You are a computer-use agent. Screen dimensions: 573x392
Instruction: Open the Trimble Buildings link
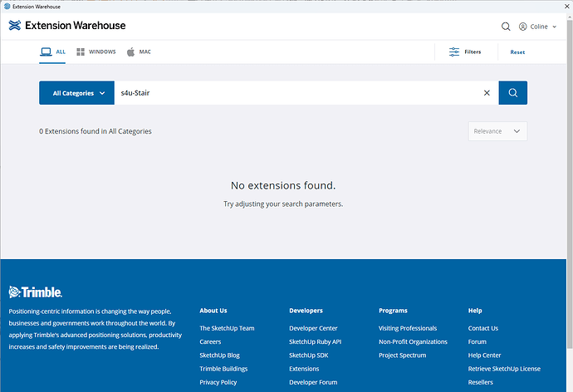click(x=223, y=369)
